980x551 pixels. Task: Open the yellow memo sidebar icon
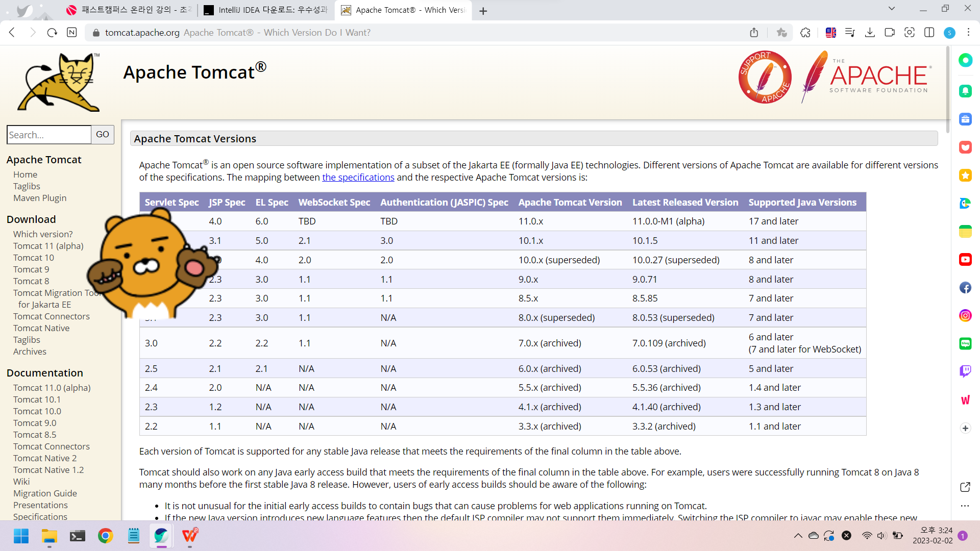coord(965,232)
